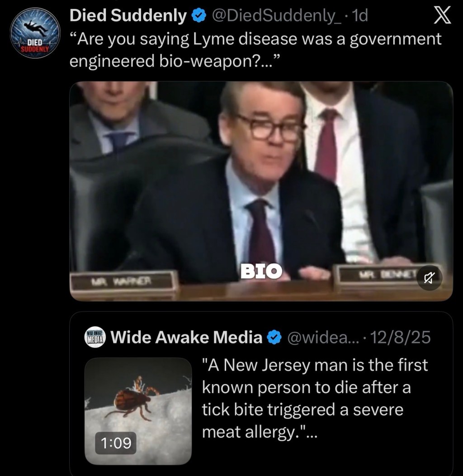
Task: Click the X logo icon
Action: (442, 16)
